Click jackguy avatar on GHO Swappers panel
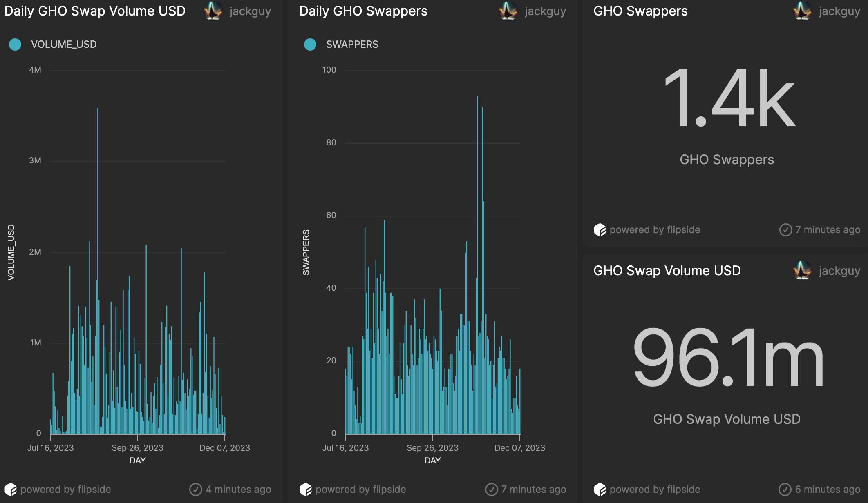Screen dimensions: 868x503 point(802,11)
